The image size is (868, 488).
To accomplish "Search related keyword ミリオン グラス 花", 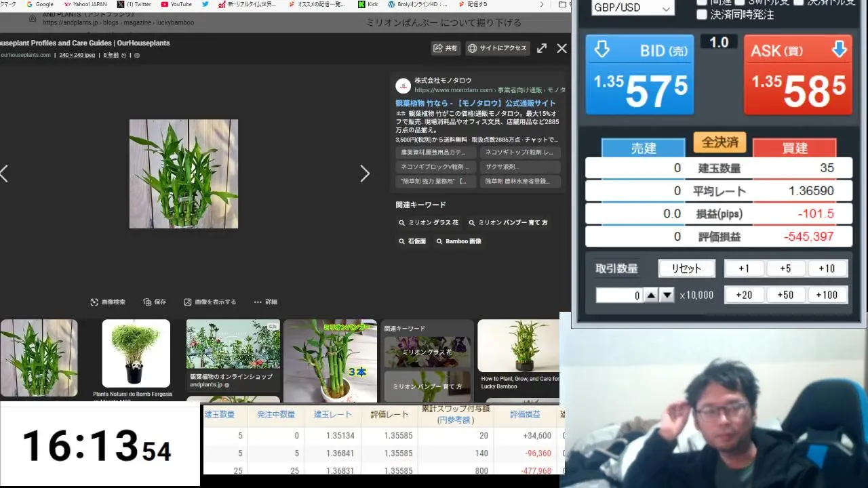I will click(x=429, y=222).
